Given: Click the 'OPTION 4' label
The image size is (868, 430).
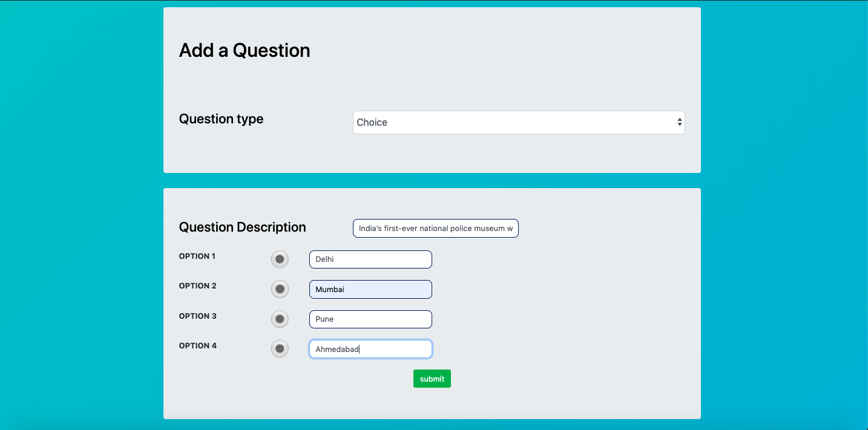Looking at the screenshot, I should (198, 346).
